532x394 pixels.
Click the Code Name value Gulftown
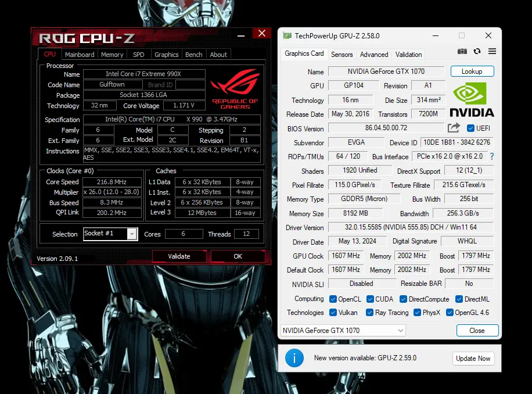point(112,84)
